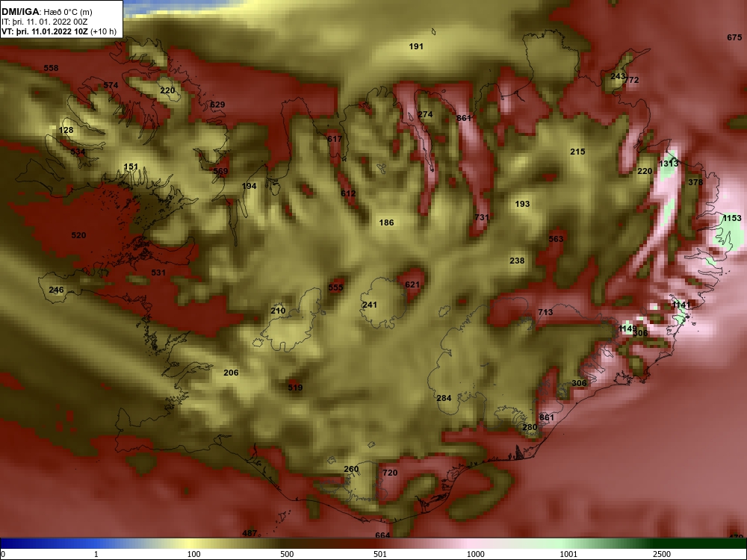This screenshot has width=747, height=560.
Task: Click the map value 243
Action: tap(618, 76)
